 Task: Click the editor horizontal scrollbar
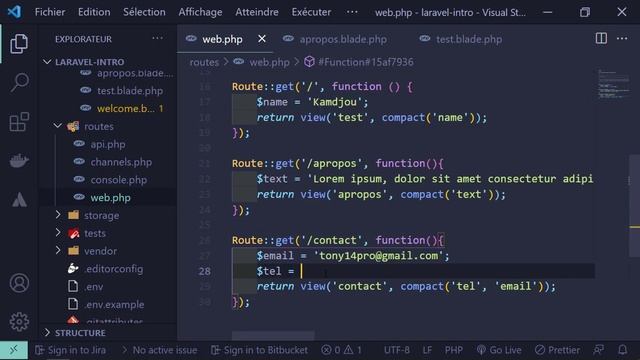pos(273,336)
